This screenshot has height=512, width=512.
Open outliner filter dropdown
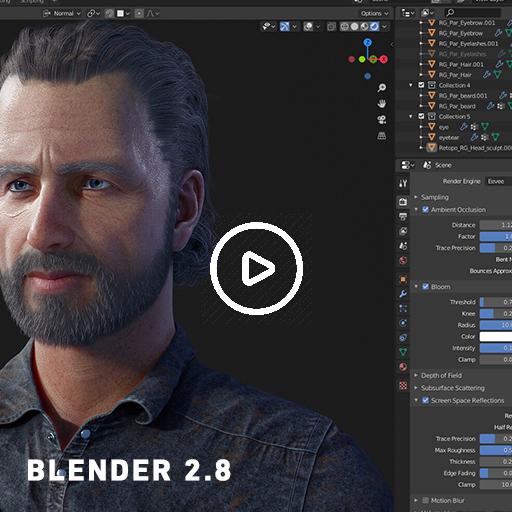[427, 13]
